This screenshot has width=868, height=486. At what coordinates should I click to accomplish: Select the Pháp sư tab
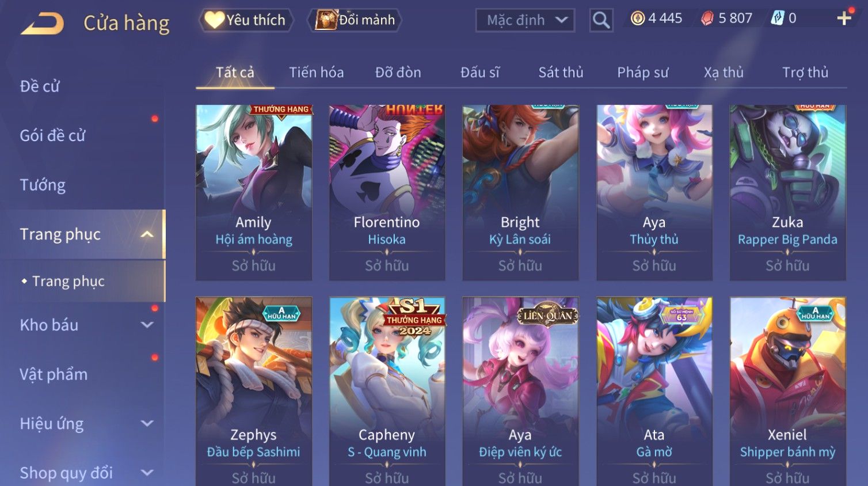[642, 73]
